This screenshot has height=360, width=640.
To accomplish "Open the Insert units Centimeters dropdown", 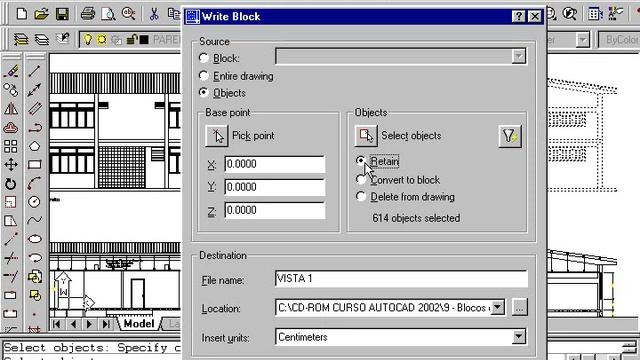I will [518, 337].
